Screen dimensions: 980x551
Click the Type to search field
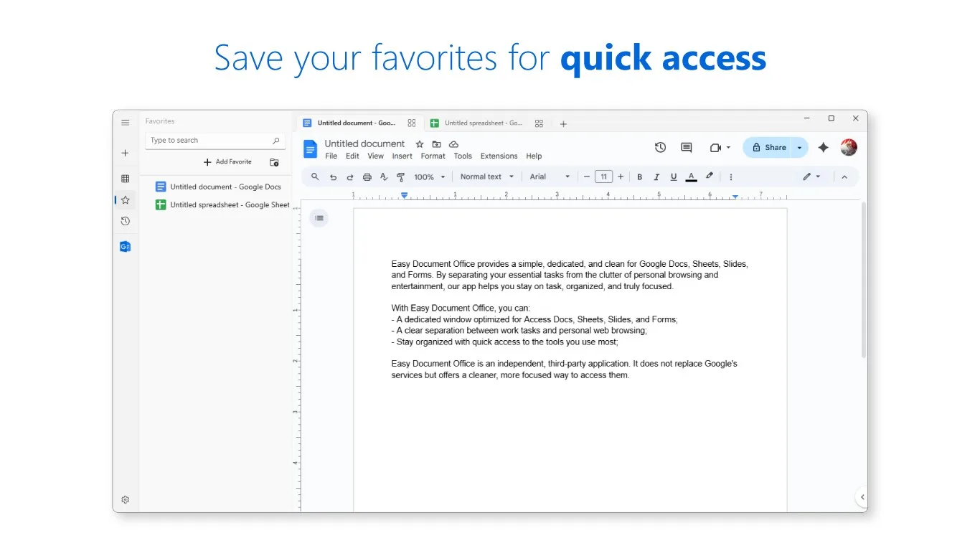pyautogui.click(x=215, y=141)
